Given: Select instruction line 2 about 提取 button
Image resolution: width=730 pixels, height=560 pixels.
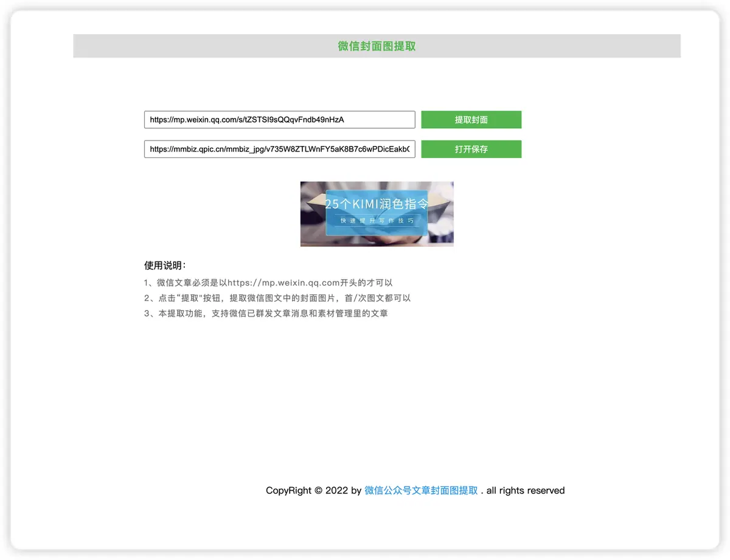Looking at the screenshot, I should point(277,298).
